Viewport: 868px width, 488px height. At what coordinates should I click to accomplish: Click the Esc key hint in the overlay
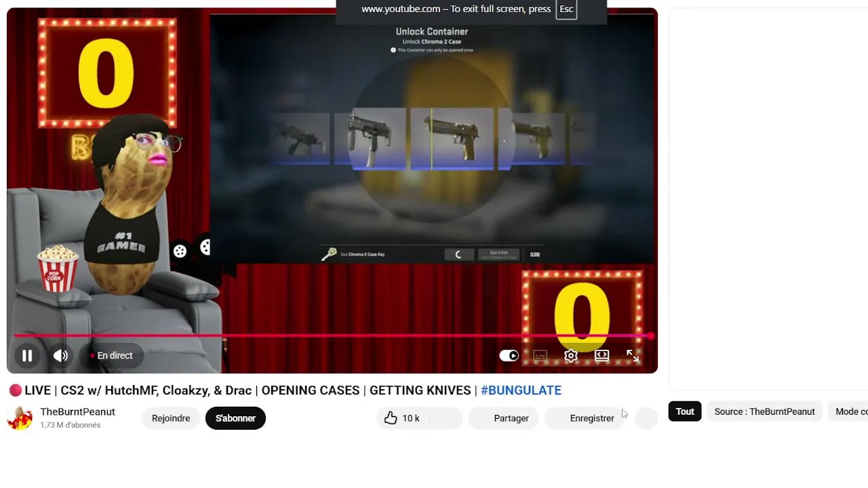tap(566, 9)
